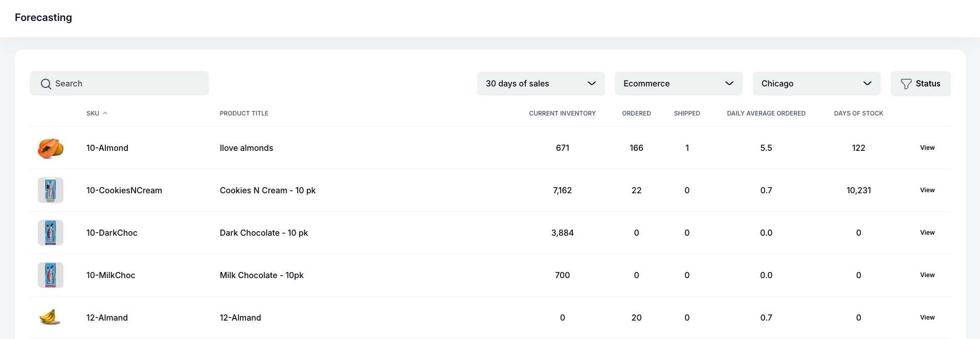Screen dimensions: 980x339
Task: Open View link for Cookies N Cream
Action: (x=927, y=190)
